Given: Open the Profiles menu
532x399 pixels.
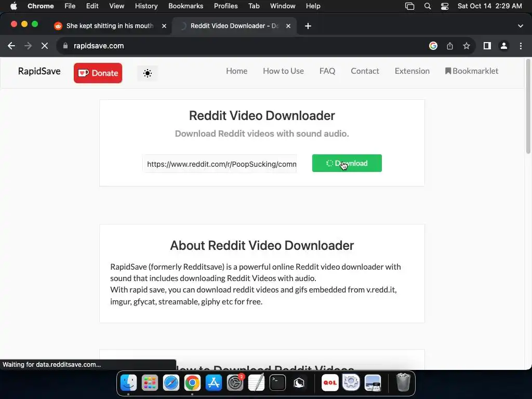Looking at the screenshot, I should point(225,6).
